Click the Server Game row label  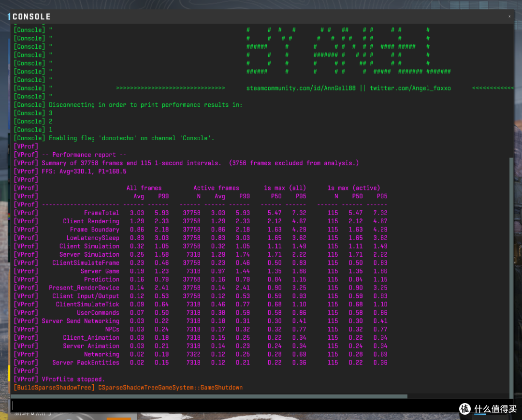tap(100, 271)
